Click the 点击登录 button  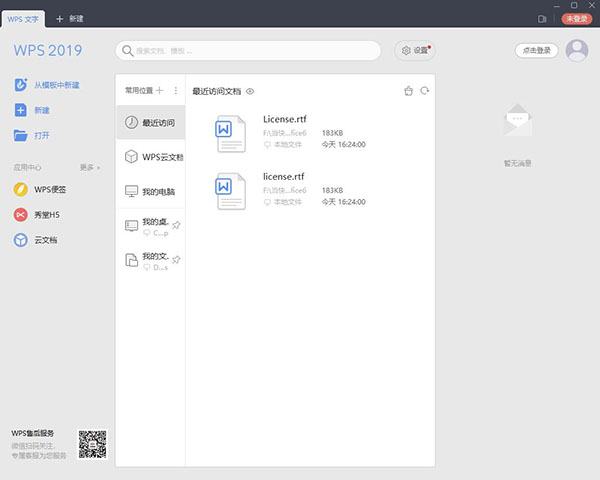[x=536, y=51]
